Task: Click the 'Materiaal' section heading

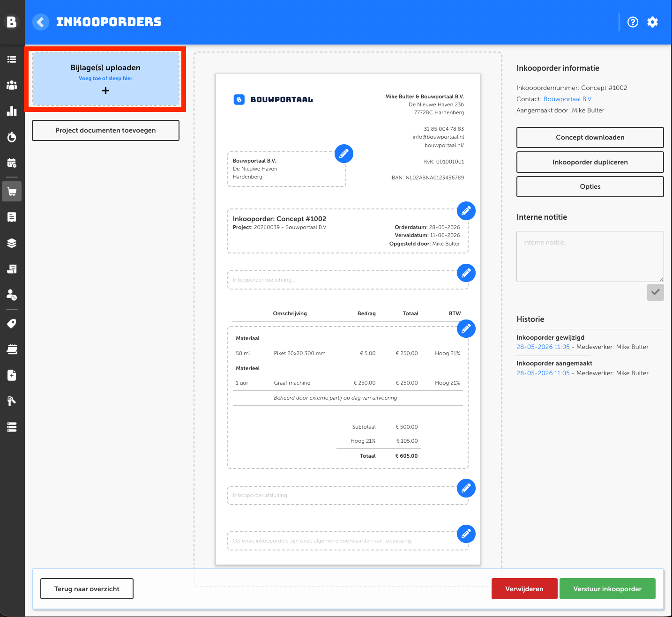Action: [x=247, y=338]
